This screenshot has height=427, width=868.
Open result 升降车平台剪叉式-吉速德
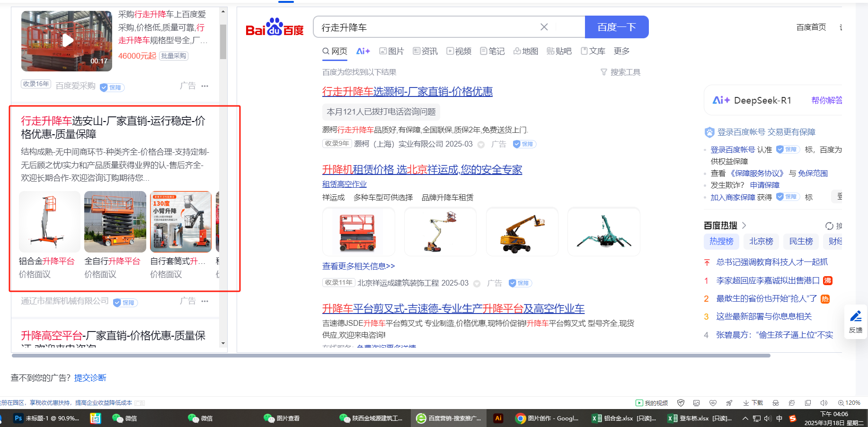tap(453, 309)
